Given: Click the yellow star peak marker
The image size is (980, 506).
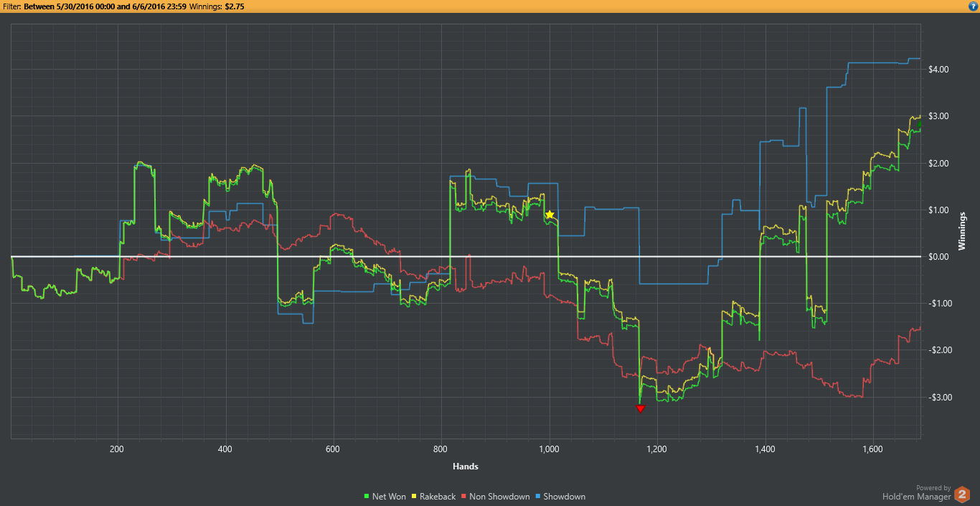Looking at the screenshot, I should click(550, 215).
